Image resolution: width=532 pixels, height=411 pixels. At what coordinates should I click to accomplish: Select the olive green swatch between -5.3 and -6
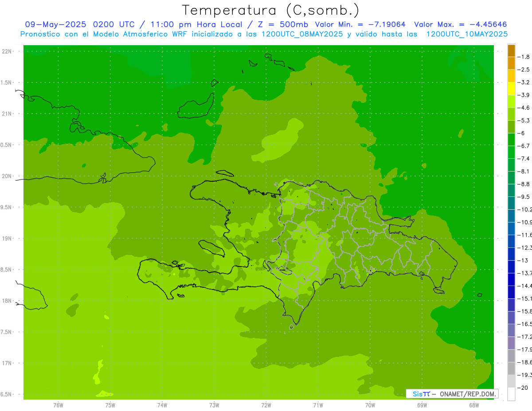pos(511,127)
